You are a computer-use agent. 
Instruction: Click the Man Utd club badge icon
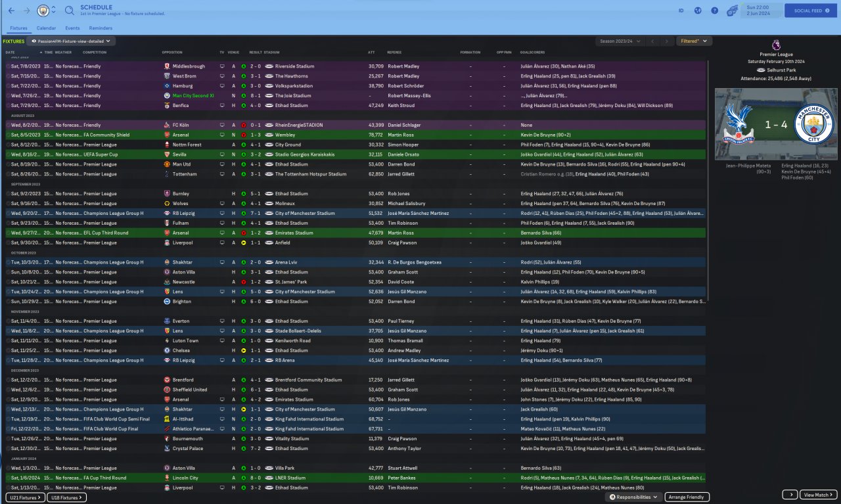click(x=167, y=164)
